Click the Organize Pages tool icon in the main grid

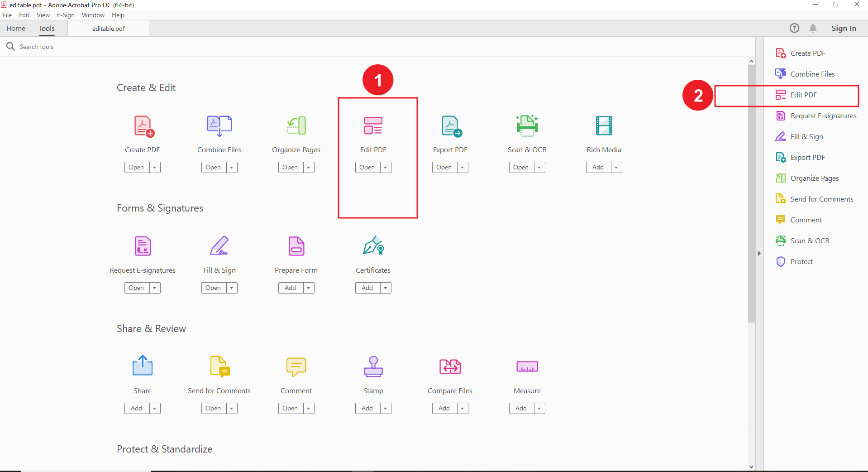(296, 125)
